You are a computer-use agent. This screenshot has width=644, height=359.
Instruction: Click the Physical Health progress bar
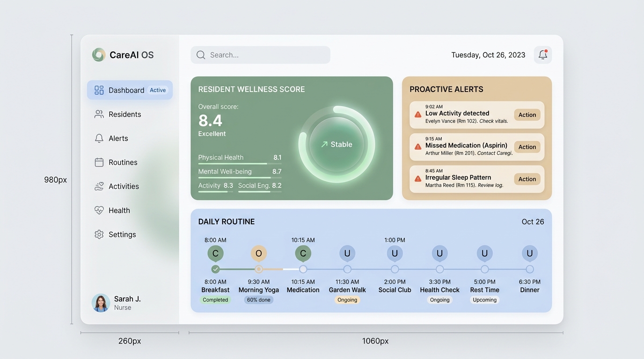[240, 164]
